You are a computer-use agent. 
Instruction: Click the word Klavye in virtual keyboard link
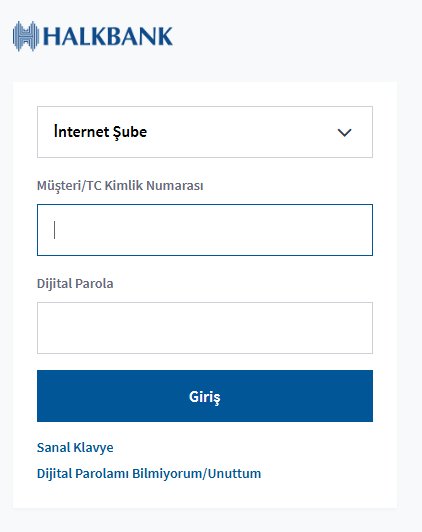pos(94,448)
